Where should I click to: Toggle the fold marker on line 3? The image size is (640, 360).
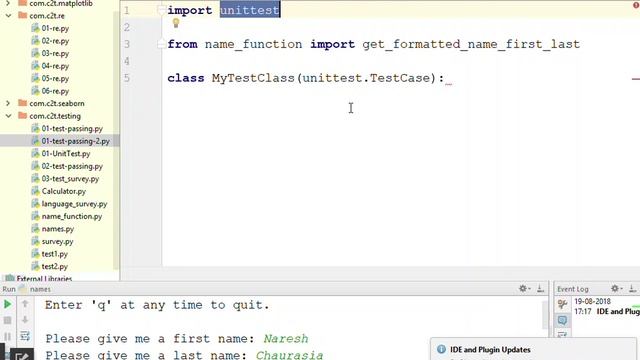point(161,44)
